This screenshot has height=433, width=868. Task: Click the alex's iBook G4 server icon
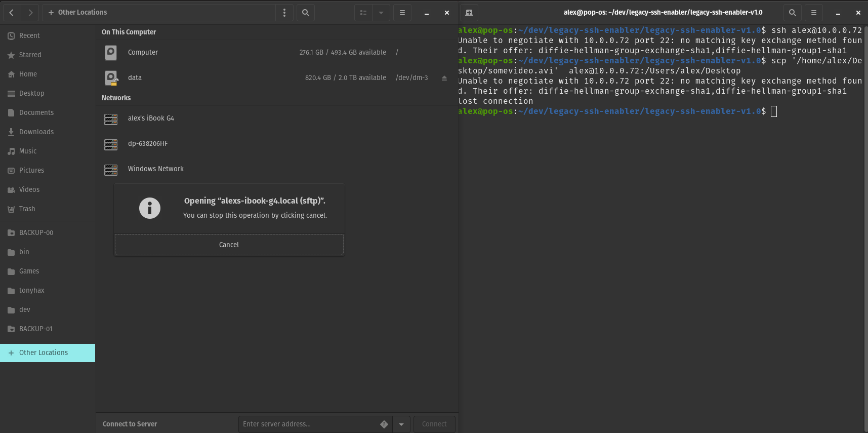(111, 119)
